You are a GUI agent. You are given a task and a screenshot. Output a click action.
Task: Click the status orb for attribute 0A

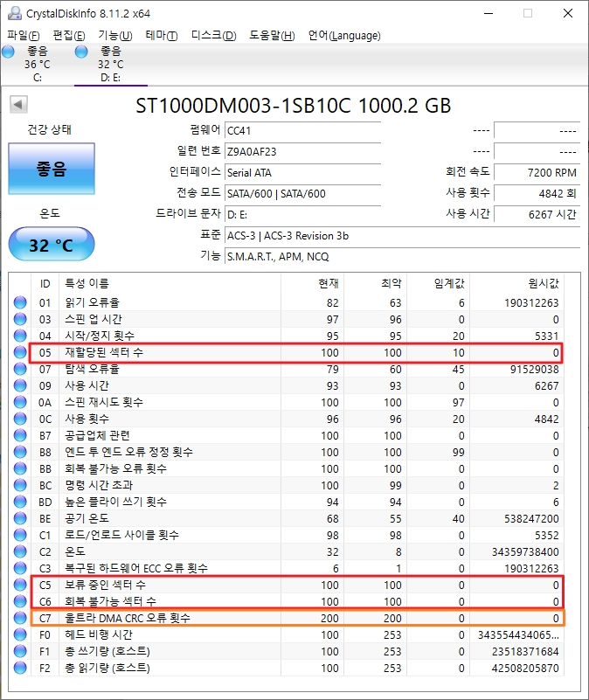(x=20, y=402)
